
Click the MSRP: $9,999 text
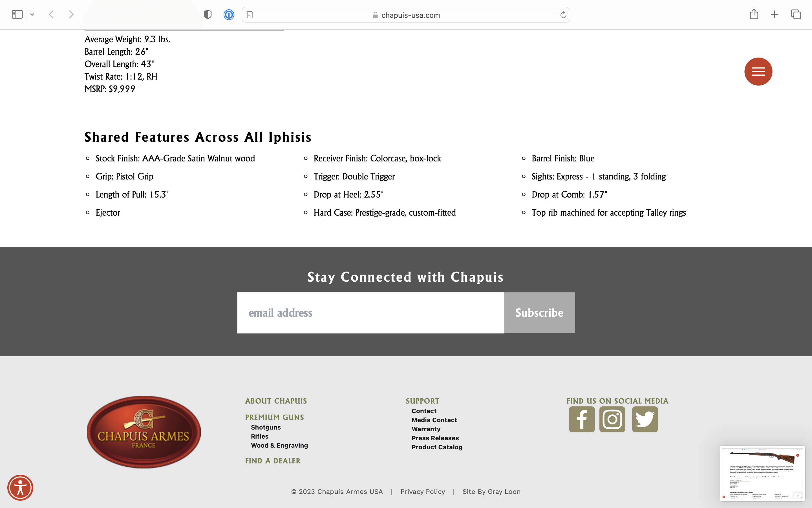(110, 89)
